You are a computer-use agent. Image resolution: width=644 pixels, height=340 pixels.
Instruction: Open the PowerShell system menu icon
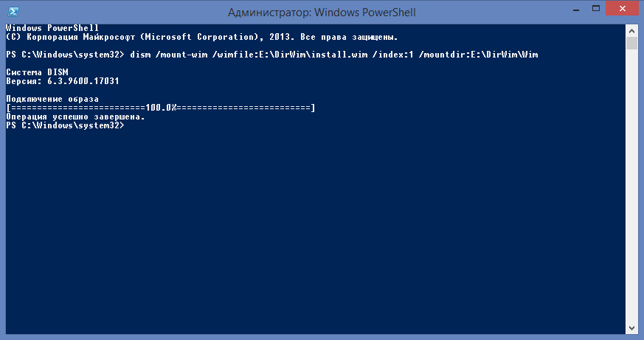13,11
